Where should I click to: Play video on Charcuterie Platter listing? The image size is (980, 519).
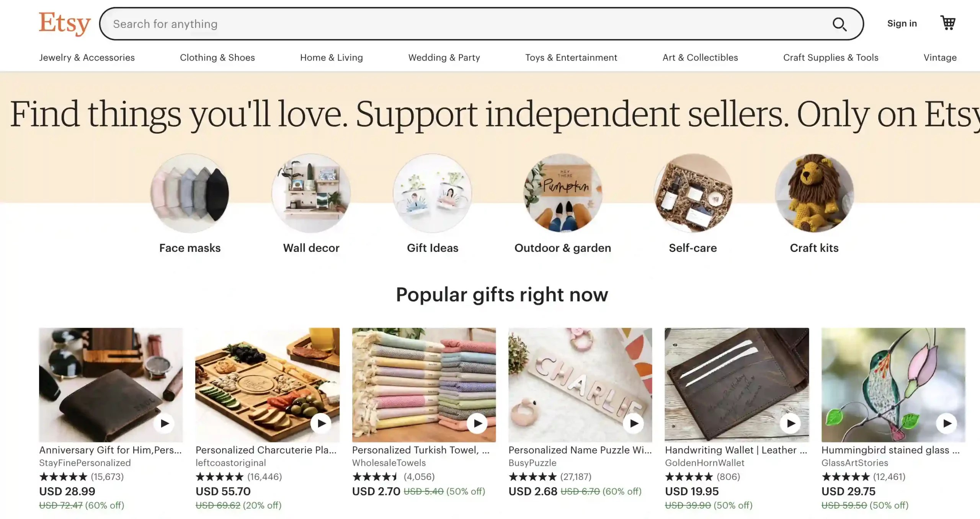(321, 423)
